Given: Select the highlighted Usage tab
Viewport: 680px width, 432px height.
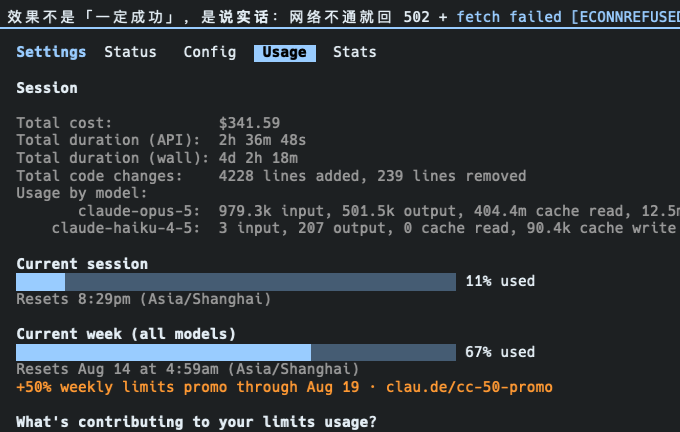Looking at the screenshot, I should [284, 52].
